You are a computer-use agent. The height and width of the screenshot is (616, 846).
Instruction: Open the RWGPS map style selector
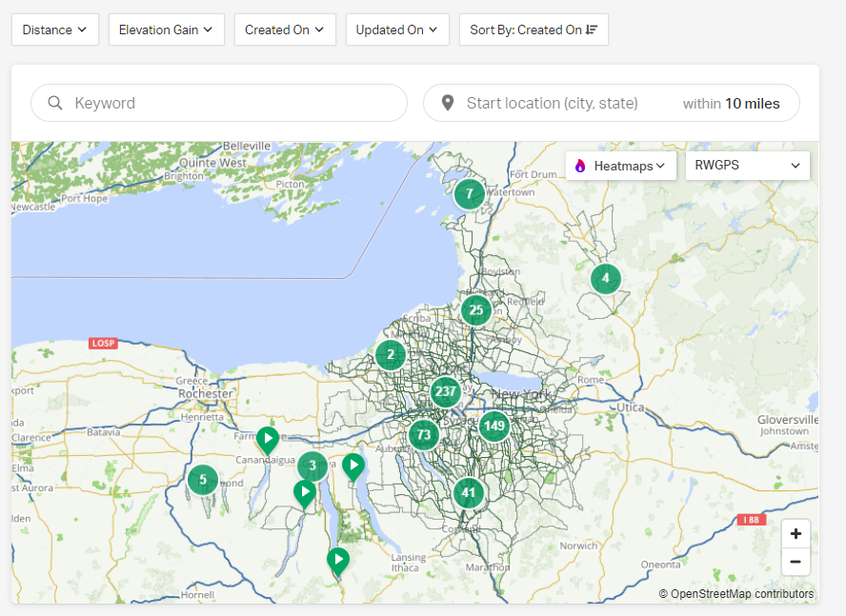click(x=747, y=166)
